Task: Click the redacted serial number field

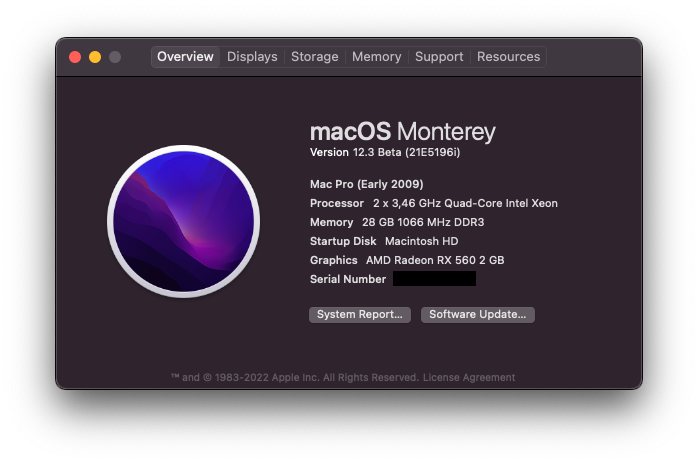Action: point(434,279)
